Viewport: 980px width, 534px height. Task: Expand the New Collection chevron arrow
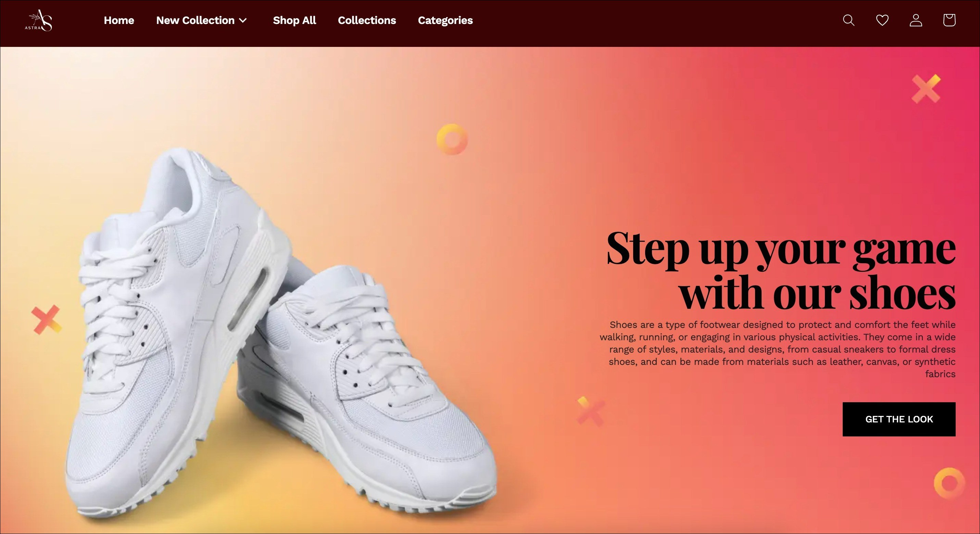pos(243,21)
